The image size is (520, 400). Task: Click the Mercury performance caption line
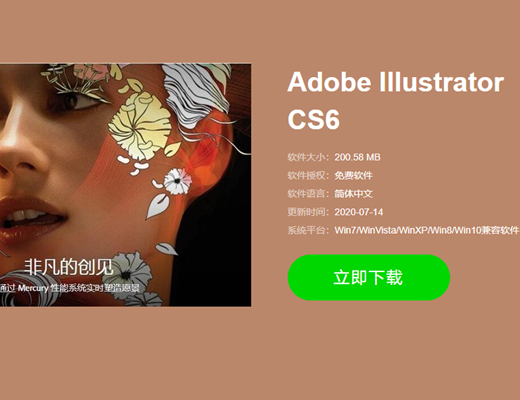coord(70,288)
